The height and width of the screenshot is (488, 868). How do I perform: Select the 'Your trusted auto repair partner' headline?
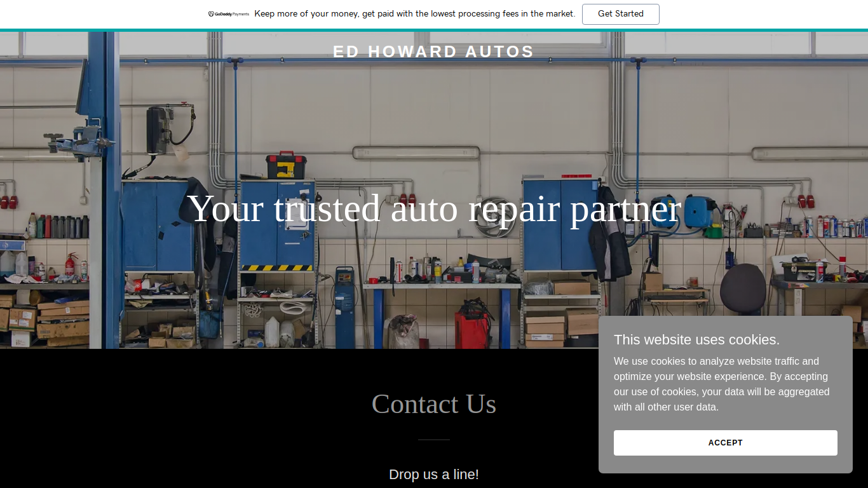(434, 208)
